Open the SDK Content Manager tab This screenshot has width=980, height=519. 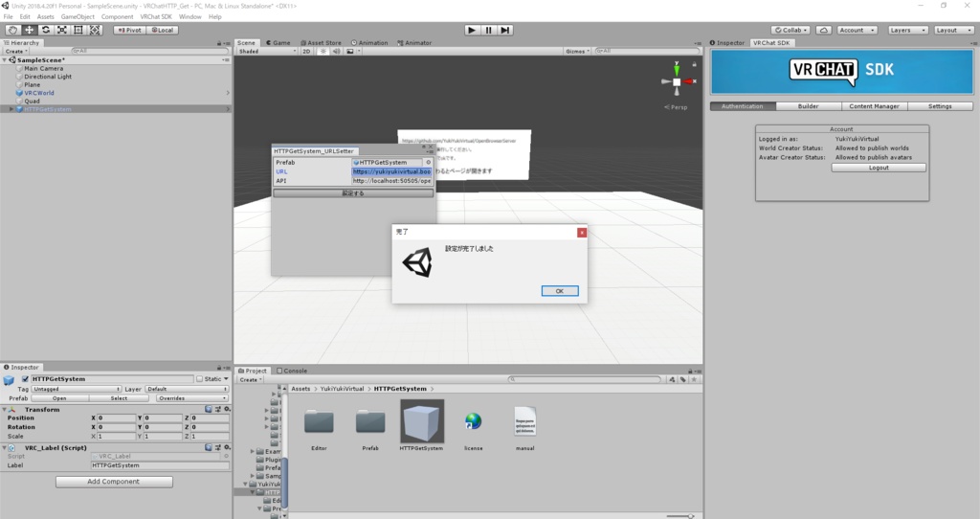[x=874, y=106]
